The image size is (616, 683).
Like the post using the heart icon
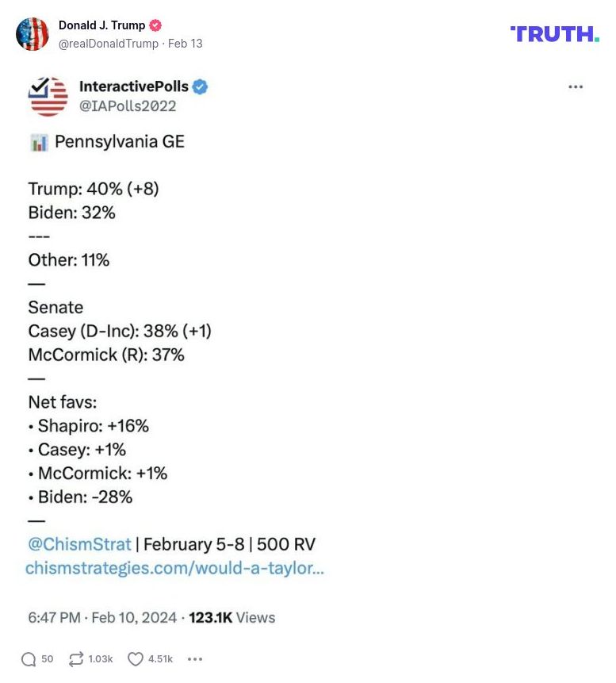coord(136,658)
